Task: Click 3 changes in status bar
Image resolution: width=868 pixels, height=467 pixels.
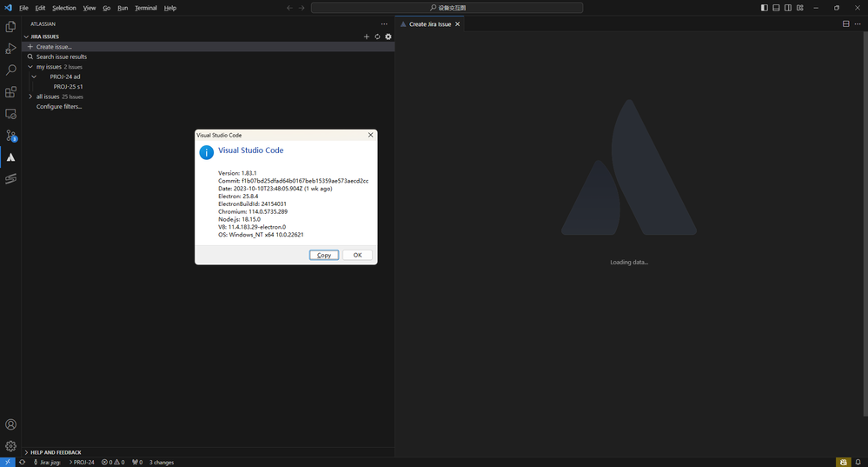Action: [162, 462]
